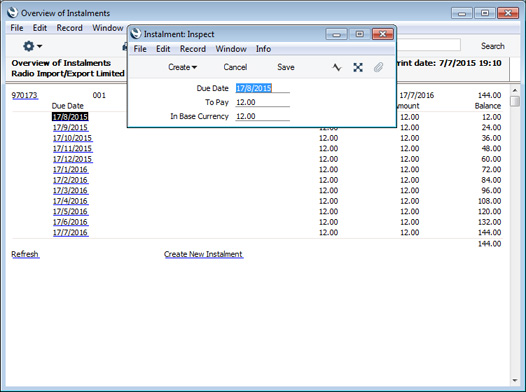This screenshot has height=392, width=526.
Task: Click the Save button
Action: pyautogui.click(x=286, y=67)
